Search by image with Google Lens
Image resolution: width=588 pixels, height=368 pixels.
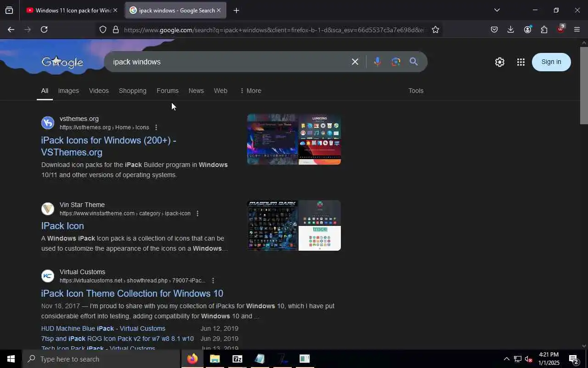coord(396,62)
